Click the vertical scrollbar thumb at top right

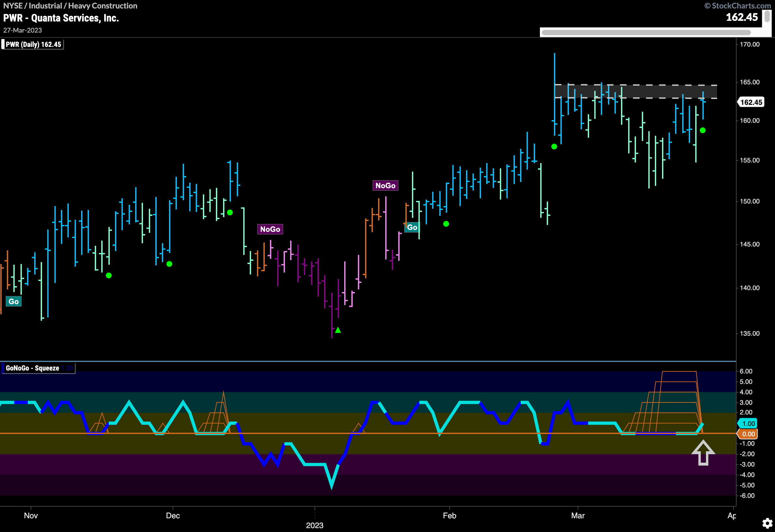coord(767,17)
